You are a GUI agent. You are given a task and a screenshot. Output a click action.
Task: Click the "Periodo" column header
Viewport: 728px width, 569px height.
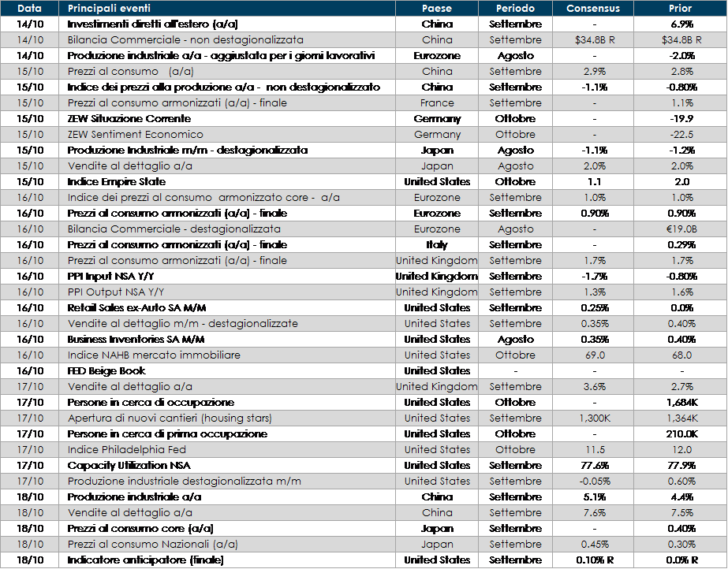pos(515,9)
